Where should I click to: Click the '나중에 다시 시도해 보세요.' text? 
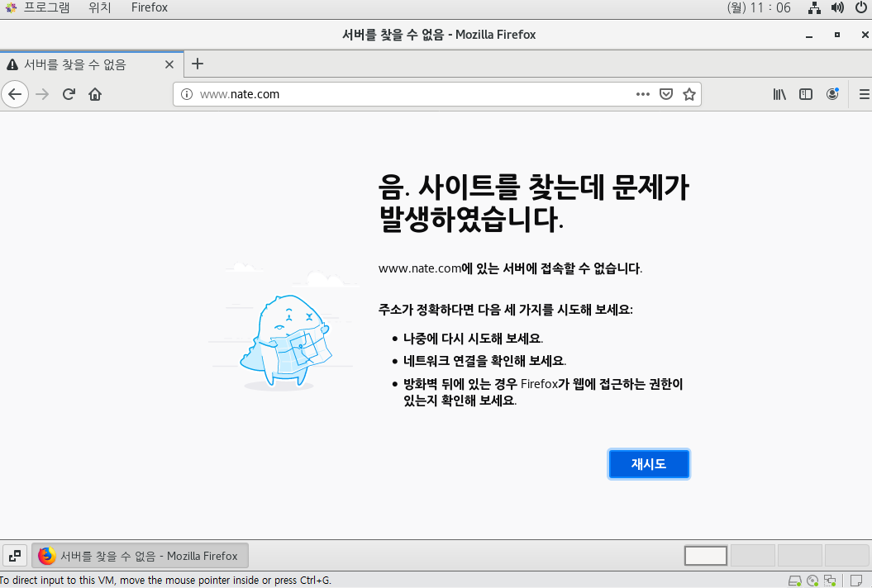474,339
